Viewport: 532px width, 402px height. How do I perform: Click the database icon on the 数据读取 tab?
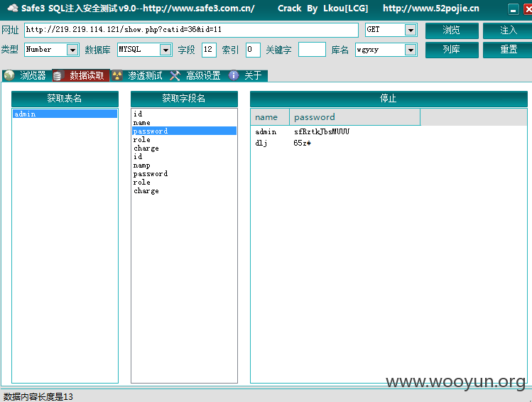click(x=58, y=76)
